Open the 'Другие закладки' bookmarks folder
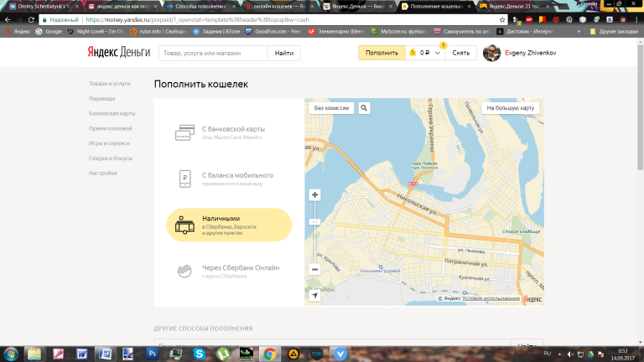The height and width of the screenshot is (362, 644). coord(614,31)
